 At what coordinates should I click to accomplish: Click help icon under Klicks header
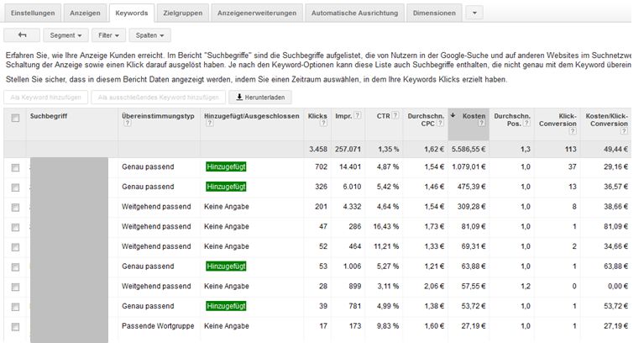323,124
